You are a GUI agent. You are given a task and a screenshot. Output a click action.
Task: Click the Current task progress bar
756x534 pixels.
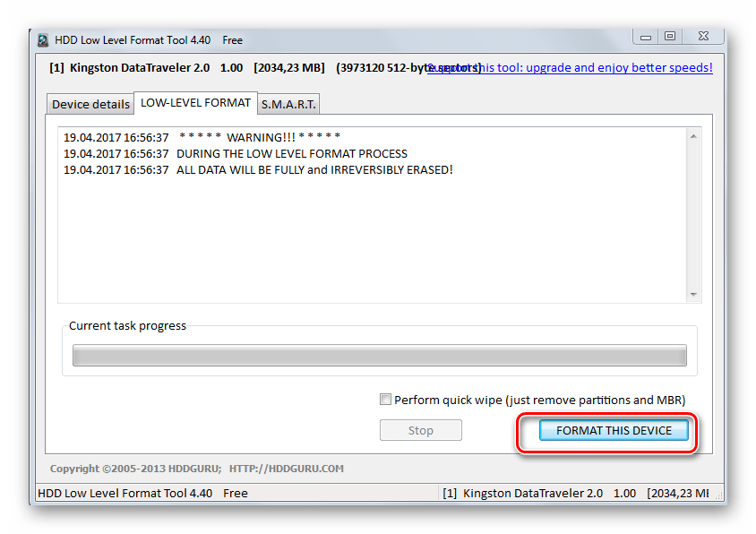click(x=380, y=355)
